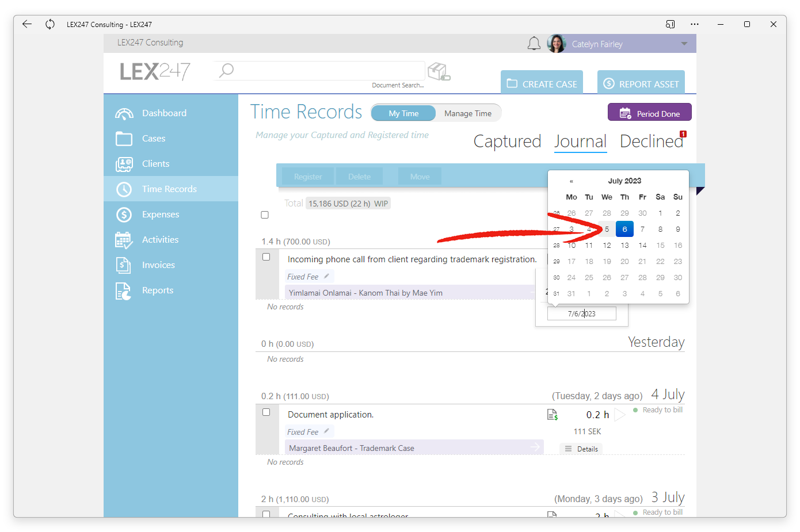Click the package icon beside search
Screen dimensions: 800x532
(x=439, y=71)
